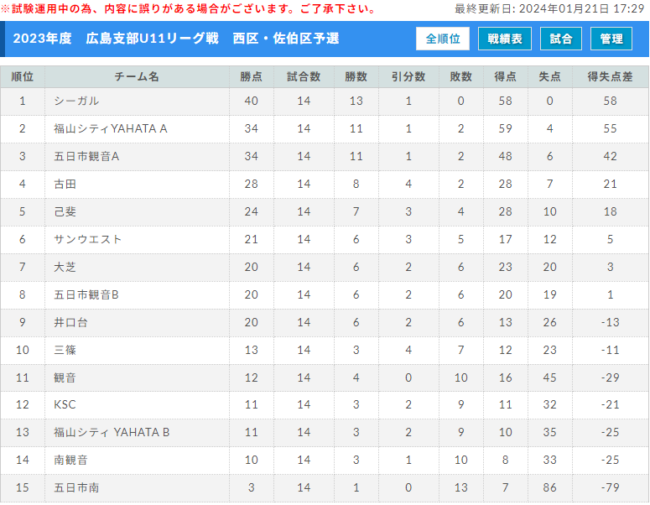Image resolution: width=650 pixels, height=505 pixels.
Task: Select team 井口台 in the table
Action: coord(71,323)
